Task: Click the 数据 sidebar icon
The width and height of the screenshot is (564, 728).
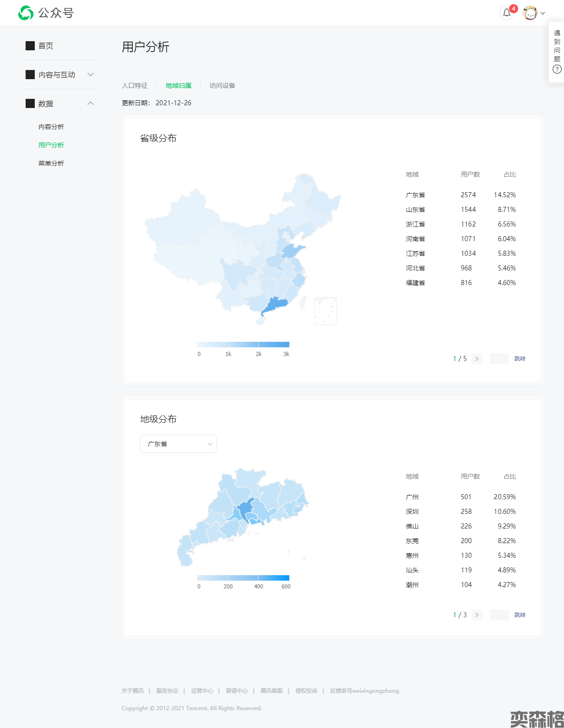Action: click(30, 103)
